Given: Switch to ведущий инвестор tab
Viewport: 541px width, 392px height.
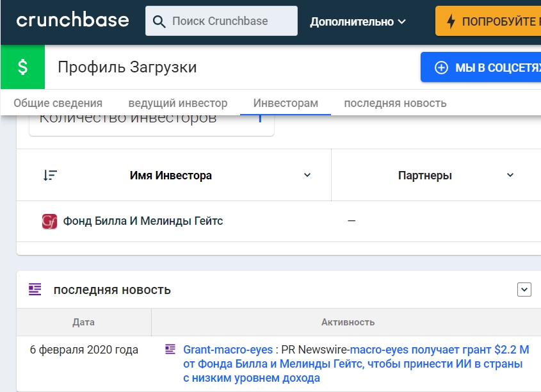Looking at the screenshot, I should pos(178,103).
